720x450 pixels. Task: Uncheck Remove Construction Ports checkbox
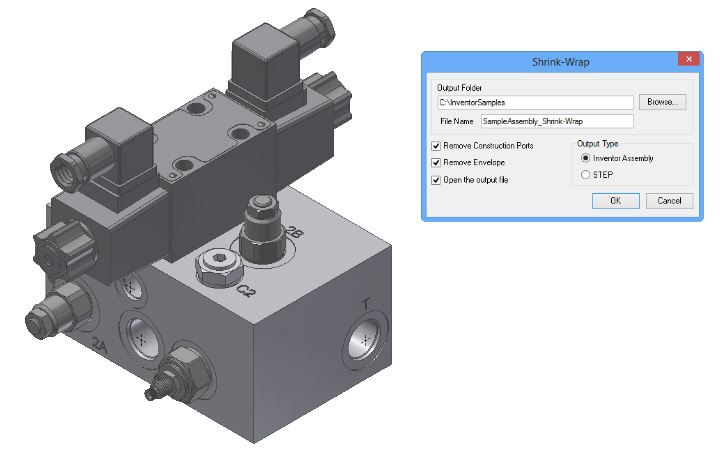[436, 146]
